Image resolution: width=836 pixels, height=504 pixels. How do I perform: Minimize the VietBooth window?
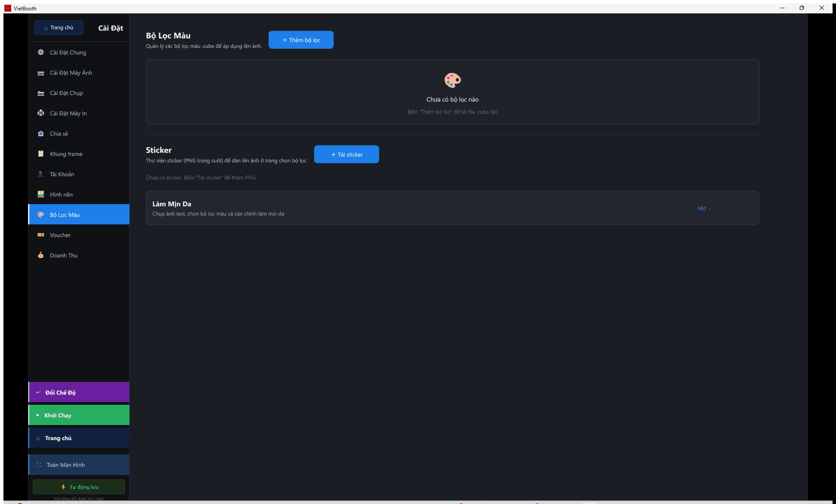click(x=782, y=8)
